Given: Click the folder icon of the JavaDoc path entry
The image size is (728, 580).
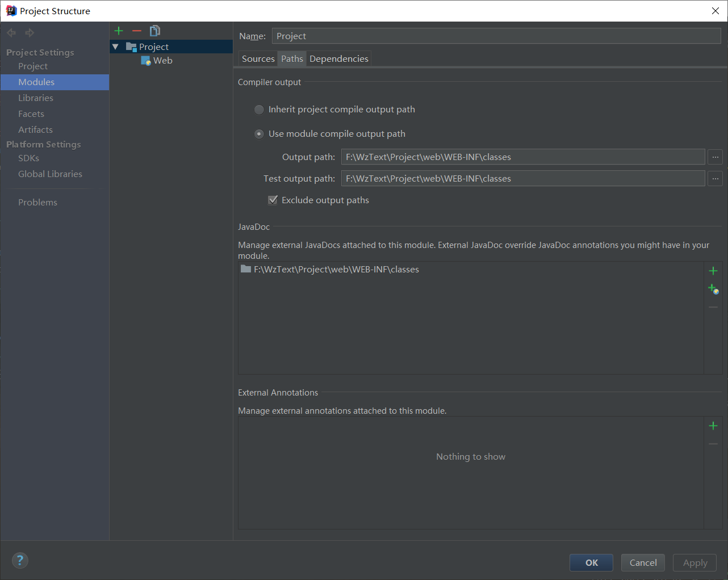Looking at the screenshot, I should click(246, 269).
